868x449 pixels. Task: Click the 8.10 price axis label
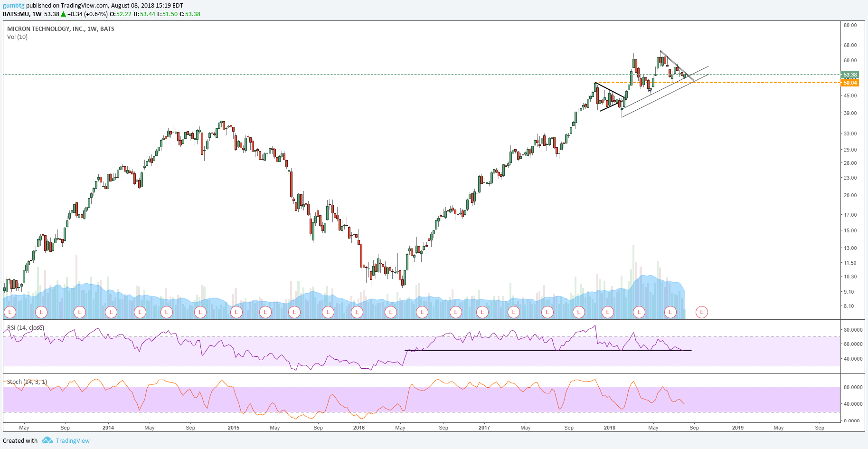coord(849,306)
